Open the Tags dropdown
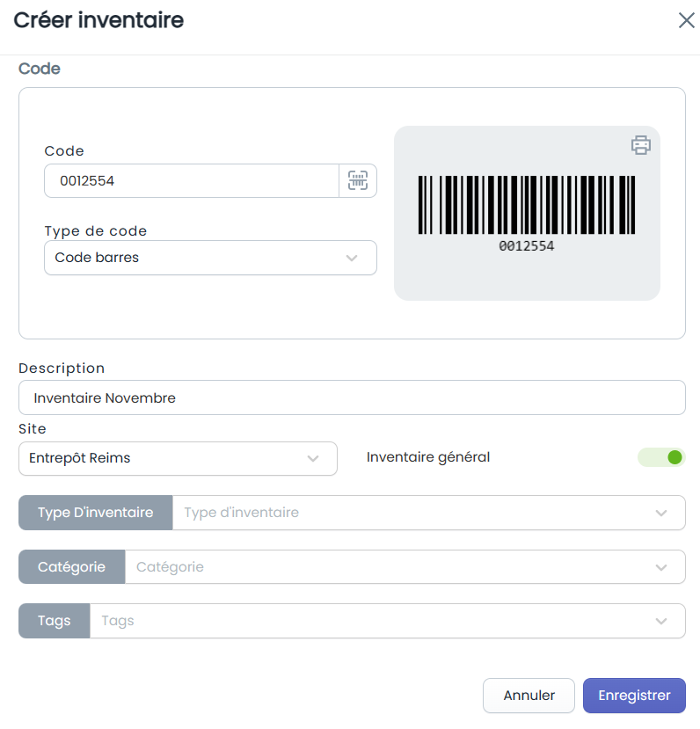The width and height of the screenshot is (700, 729). 387,621
